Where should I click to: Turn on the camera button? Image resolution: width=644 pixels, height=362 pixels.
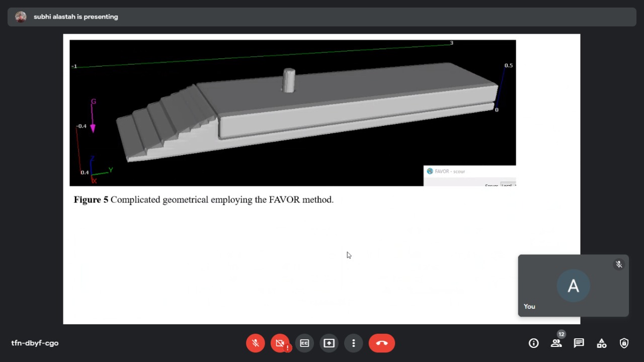280,343
